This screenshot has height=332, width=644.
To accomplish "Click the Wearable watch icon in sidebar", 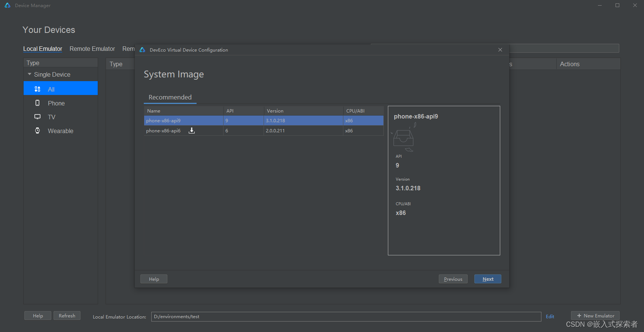I will click(x=37, y=130).
